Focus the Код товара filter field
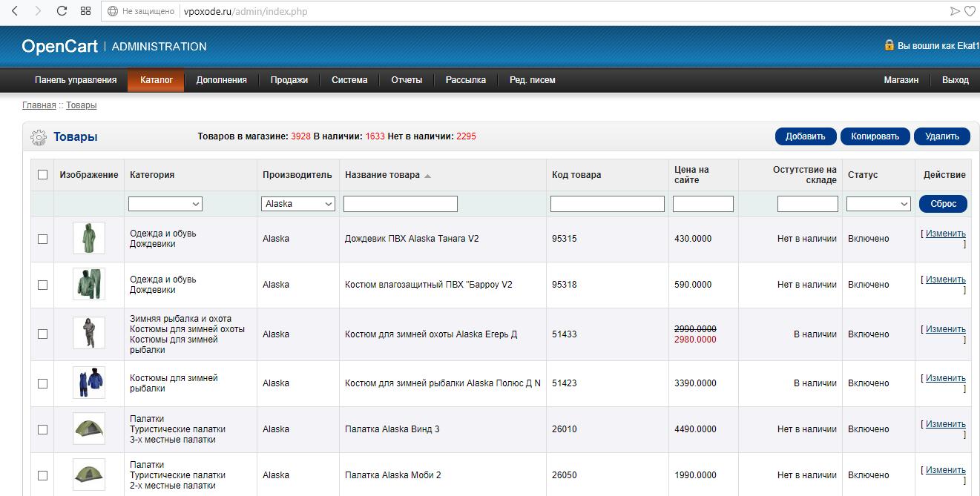This screenshot has width=980, height=496. click(x=608, y=204)
